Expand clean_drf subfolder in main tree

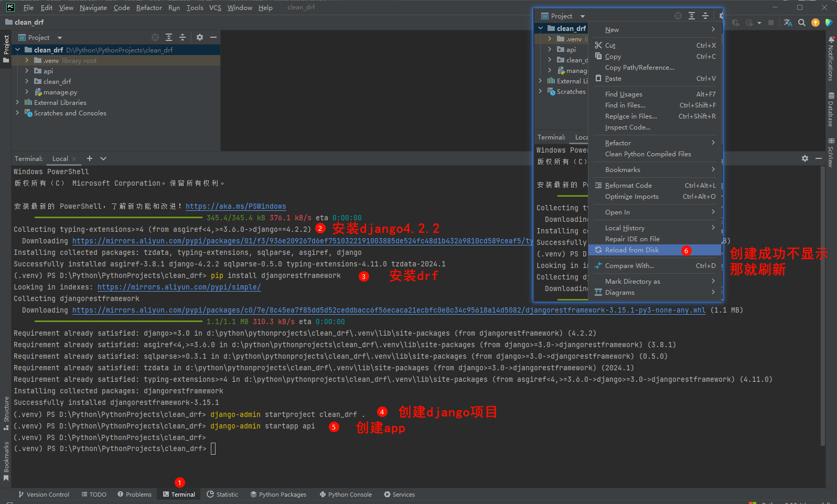[27, 81]
